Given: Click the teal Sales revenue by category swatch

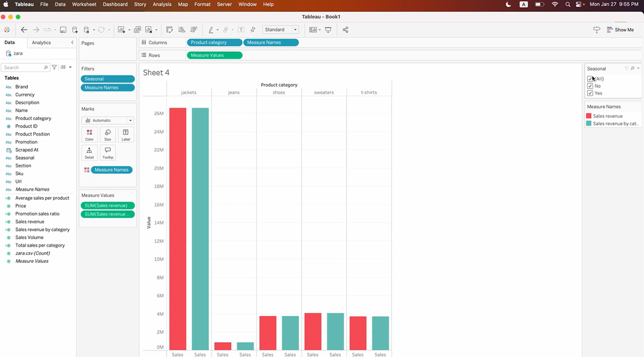Looking at the screenshot, I should (589, 124).
